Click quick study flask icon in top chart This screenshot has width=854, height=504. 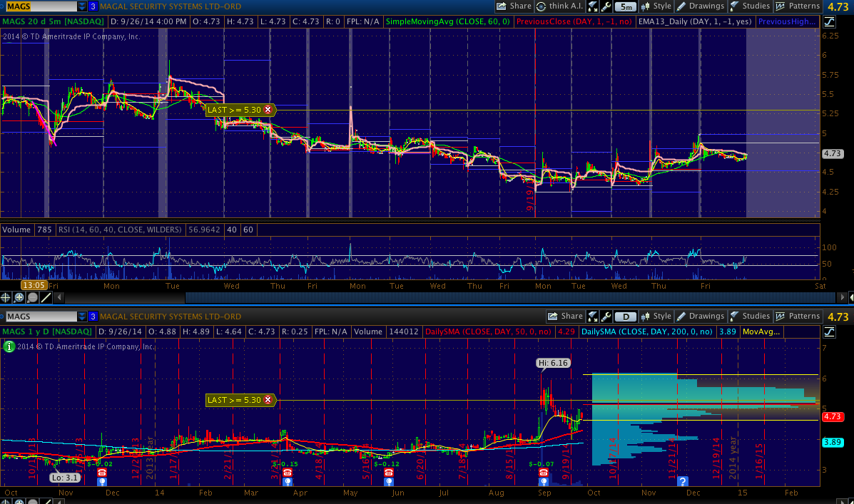593,6
